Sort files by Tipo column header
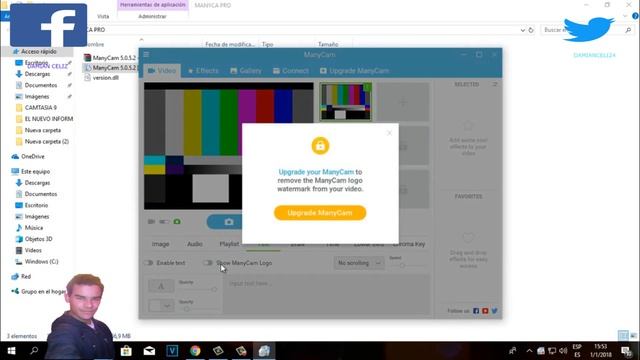The height and width of the screenshot is (360, 640). (267, 44)
